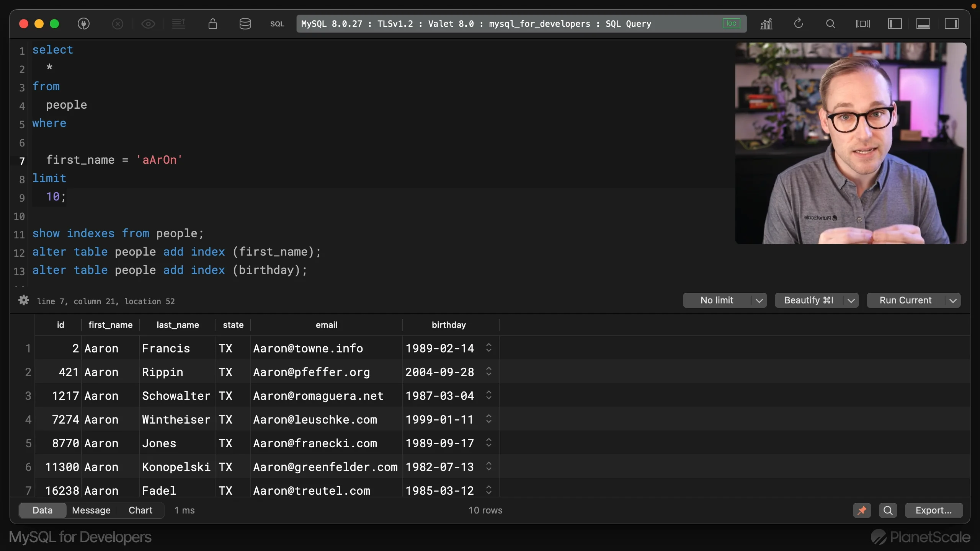This screenshot has width=980, height=551.
Task: Click the birthday stepper on row 1
Action: click(489, 348)
